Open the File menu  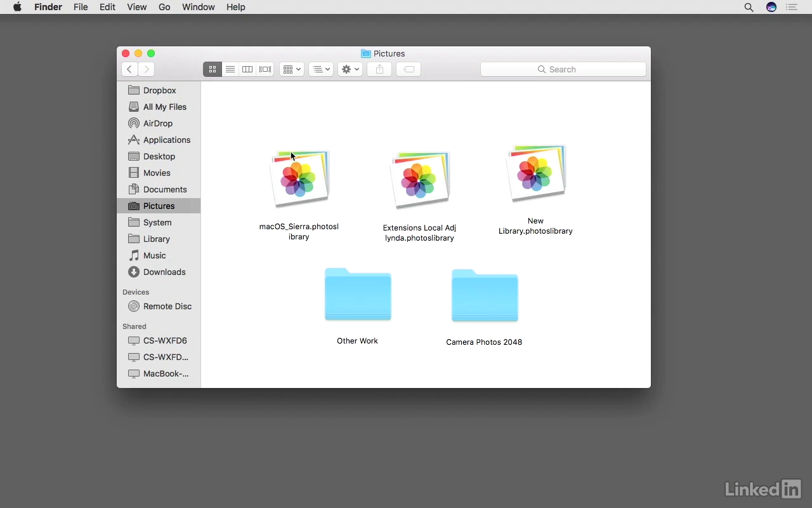tap(81, 7)
